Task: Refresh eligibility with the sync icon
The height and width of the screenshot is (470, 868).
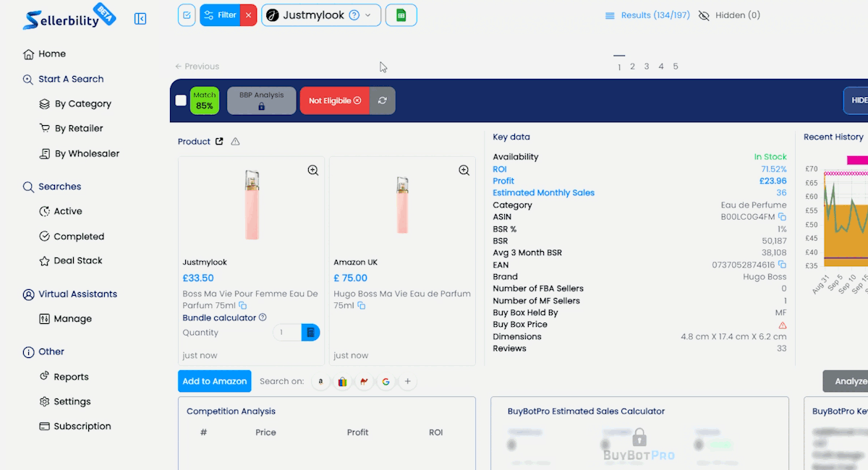Action: [x=383, y=101]
